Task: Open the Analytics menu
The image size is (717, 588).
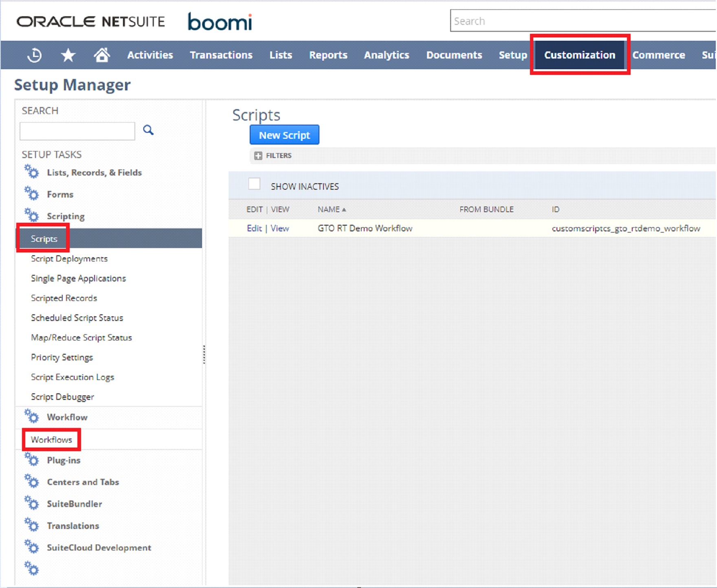Action: (x=386, y=55)
